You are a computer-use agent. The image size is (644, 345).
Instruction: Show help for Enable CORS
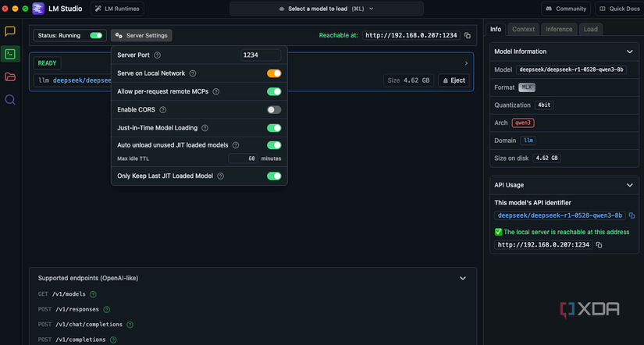(x=163, y=109)
